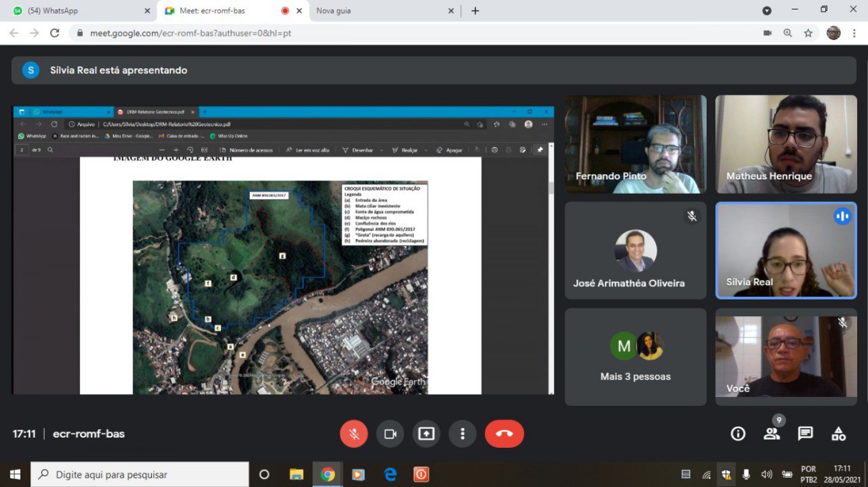Viewport: 868px width, 487px height.
Task: Select the Sílvia Real video tile
Action: pyautogui.click(x=786, y=251)
